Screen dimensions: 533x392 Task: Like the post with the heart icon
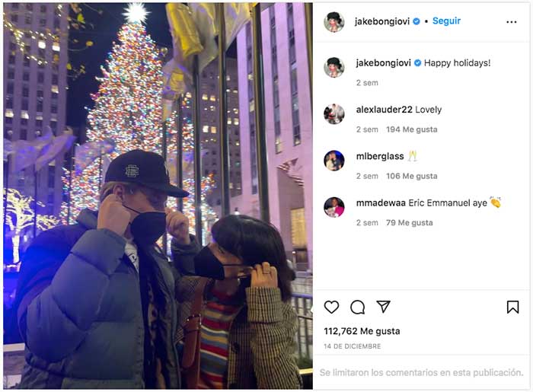click(x=331, y=307)
